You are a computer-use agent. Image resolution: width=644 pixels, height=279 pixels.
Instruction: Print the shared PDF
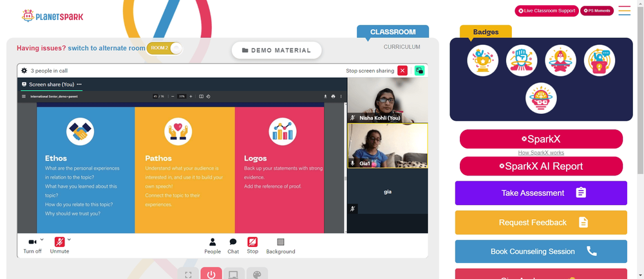coord(333,96)
